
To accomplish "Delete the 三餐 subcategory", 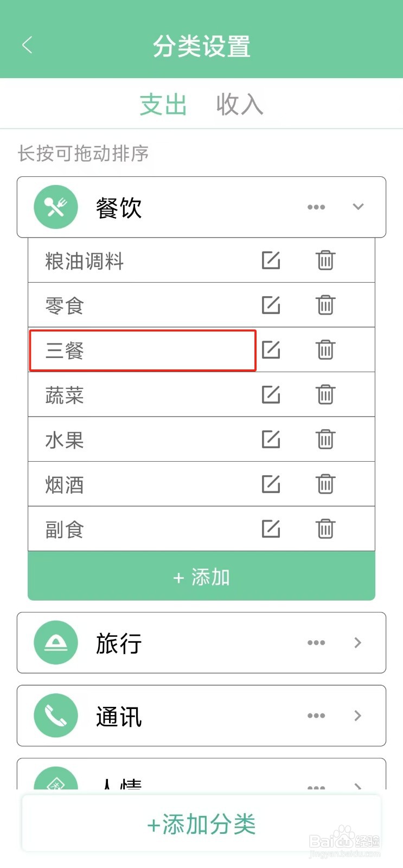I will click(325, 350).
